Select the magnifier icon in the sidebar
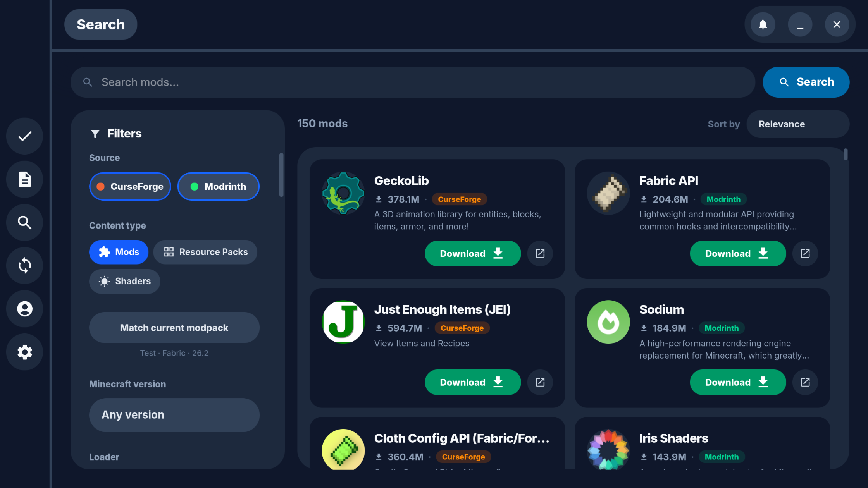 click(x=25, y=222)
